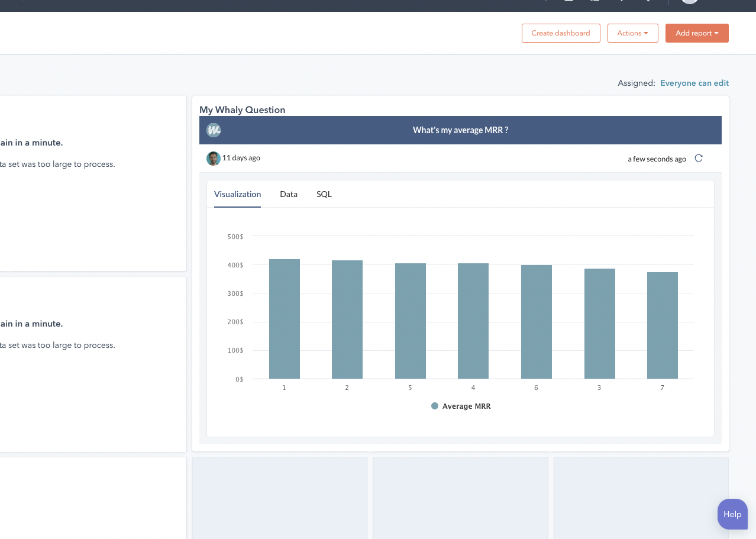Click the Average MRR legend color dot
Image resolution: width=756 pixels, height=539 pixels.
pos(435,406)
